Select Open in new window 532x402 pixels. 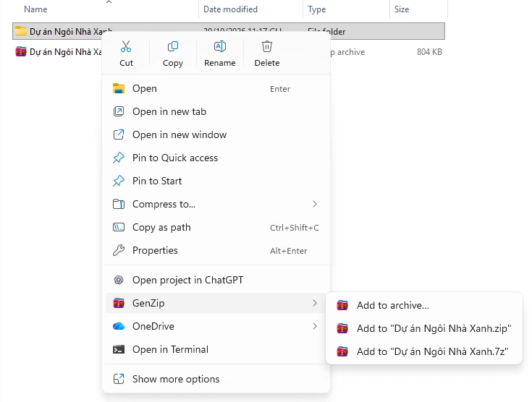click(216, 134)
